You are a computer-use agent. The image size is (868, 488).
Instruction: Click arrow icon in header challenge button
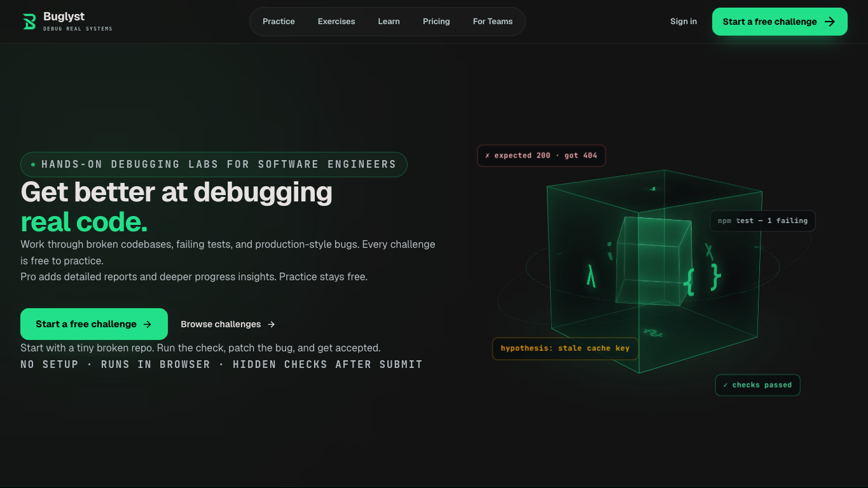(830, 22)
